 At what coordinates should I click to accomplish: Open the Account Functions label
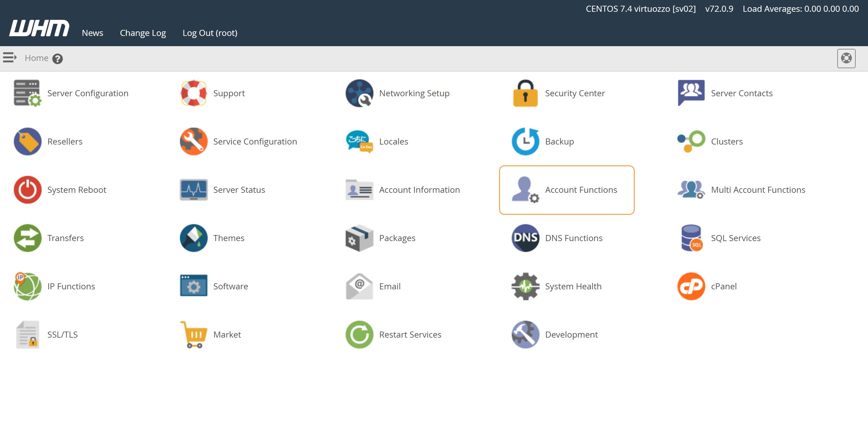click(x=581, y=189)
